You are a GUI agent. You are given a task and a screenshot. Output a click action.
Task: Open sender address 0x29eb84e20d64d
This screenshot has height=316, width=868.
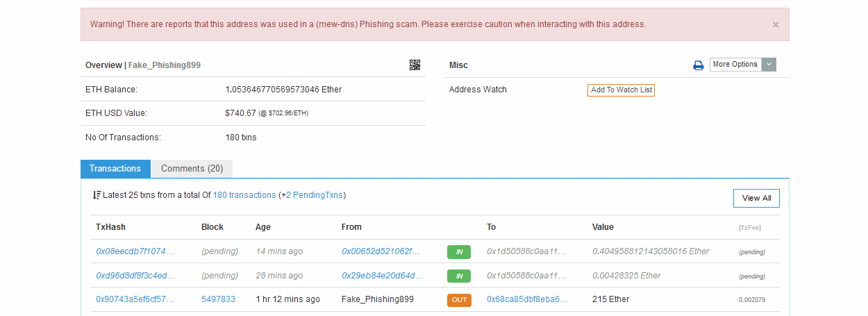[382, 276]
